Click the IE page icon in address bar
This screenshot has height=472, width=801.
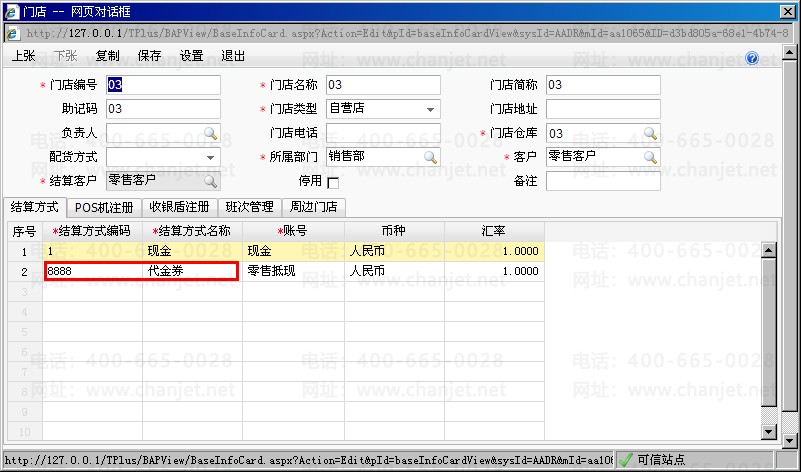[12, 34]
